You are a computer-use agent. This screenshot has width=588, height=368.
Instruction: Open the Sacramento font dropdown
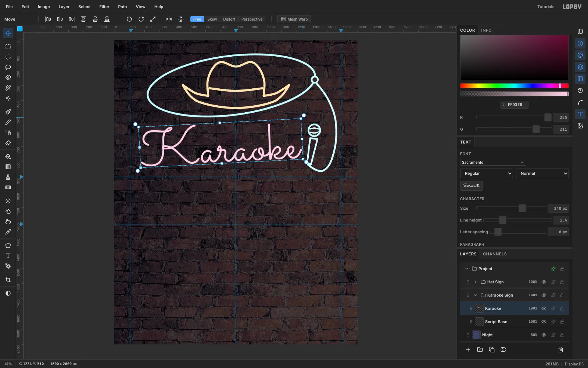tap(493, 162)
